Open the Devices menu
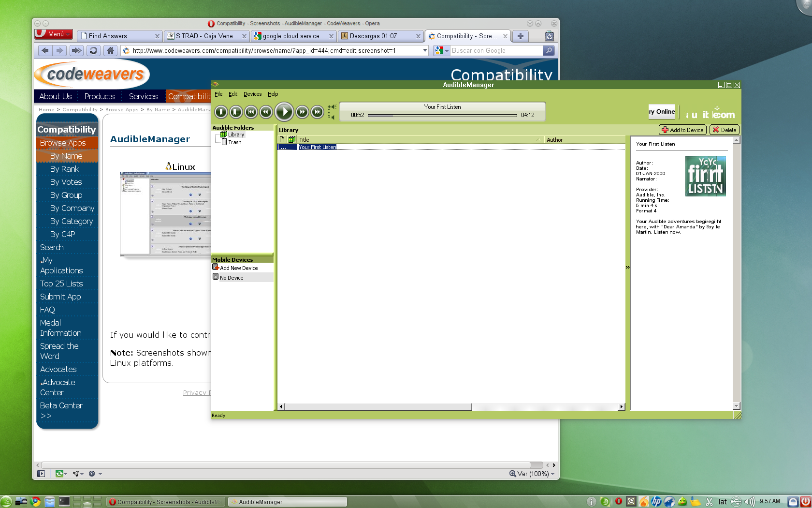The height and width of the screenshot is (508, 812). point(252,94)
